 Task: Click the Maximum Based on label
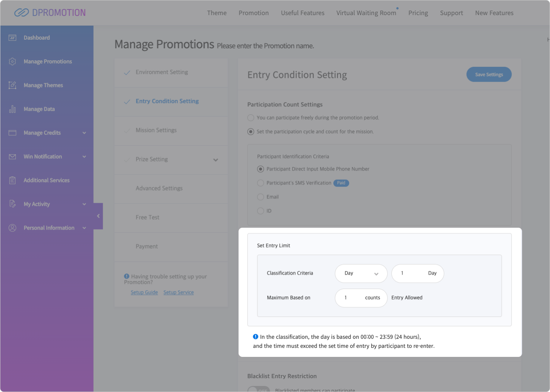click(x=288, y=298)
